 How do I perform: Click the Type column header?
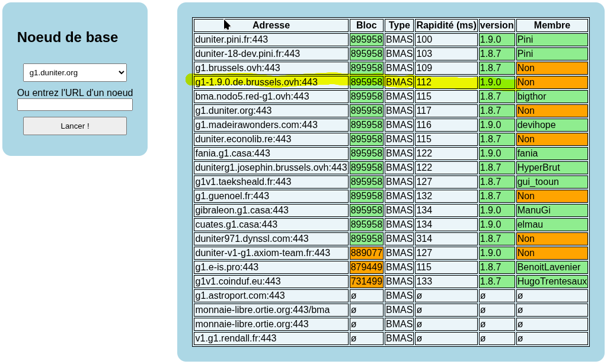(399, 25)
